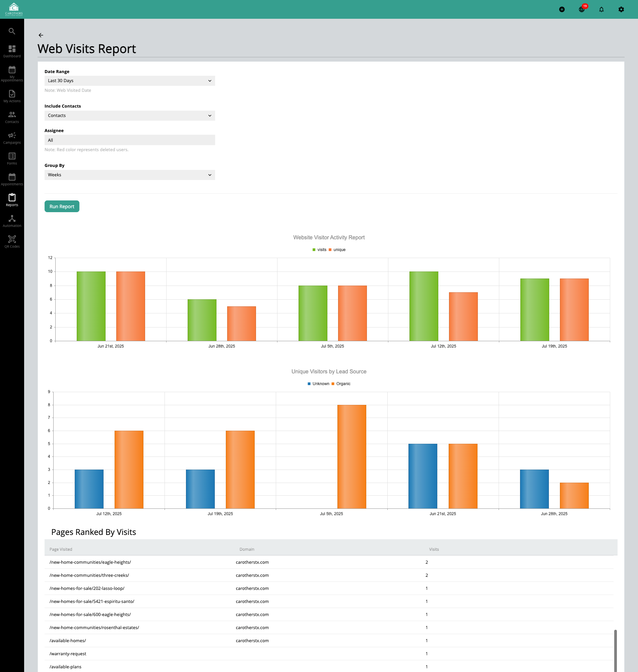Click the Organic bar for Jul 5th
Viewport: 638px width, 672px height.
coord(352,457)
